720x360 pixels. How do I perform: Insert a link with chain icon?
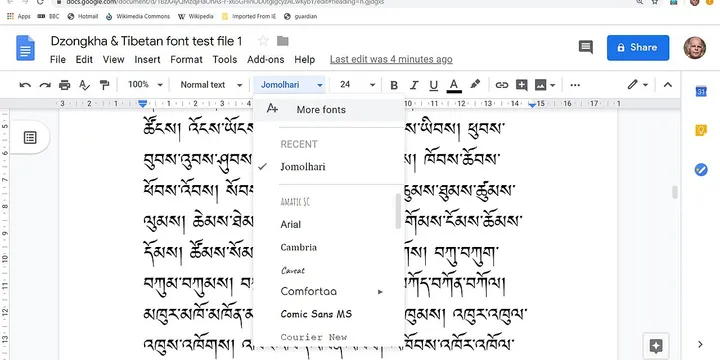point(501,85)
